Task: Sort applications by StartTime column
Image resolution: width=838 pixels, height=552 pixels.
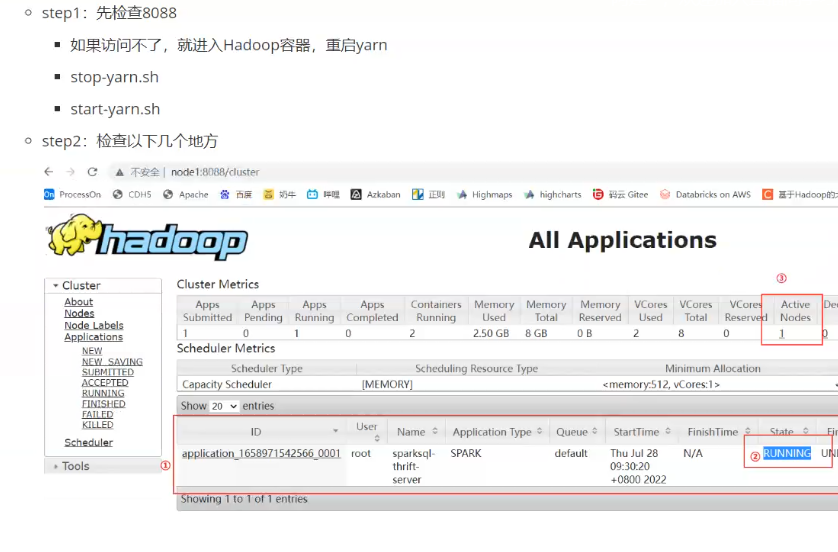Action: click(642, 432)
